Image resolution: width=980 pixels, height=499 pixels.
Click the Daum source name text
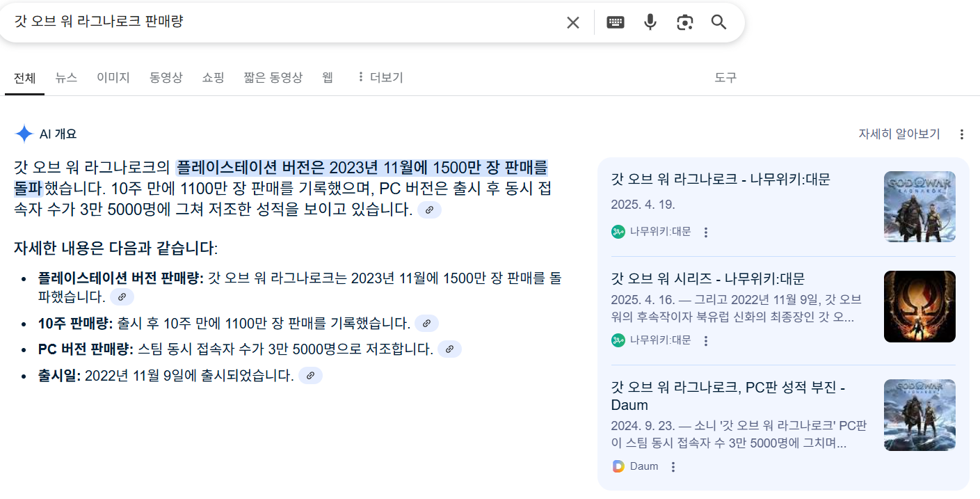point(644,466)
